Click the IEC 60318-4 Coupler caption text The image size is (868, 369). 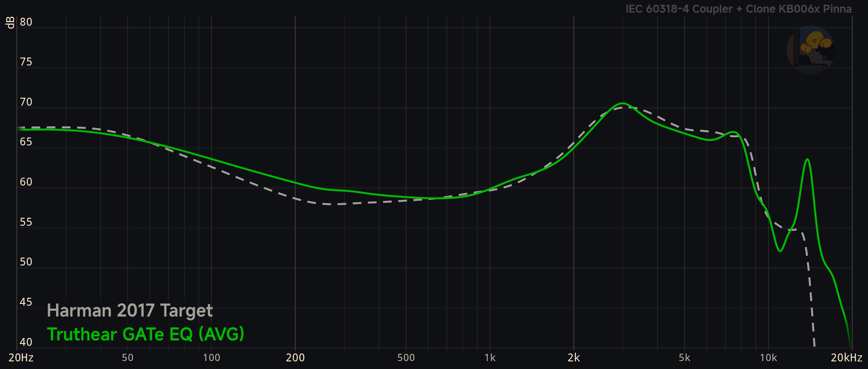tap(739, 9)
